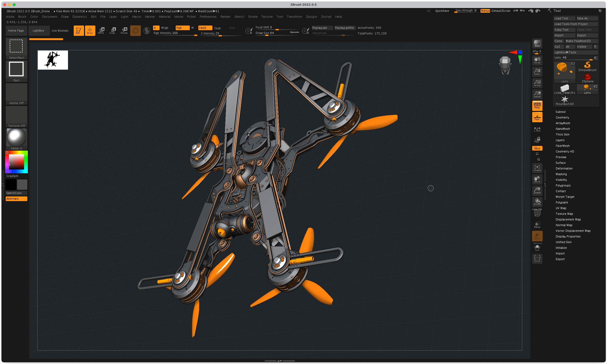
Task: Click the BPR render icon
Action: tap(537, 44)
